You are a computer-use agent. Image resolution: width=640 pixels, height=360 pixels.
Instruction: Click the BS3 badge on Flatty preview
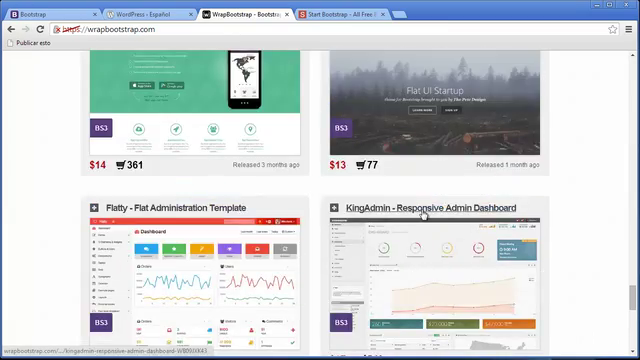[x=101, y=322]
